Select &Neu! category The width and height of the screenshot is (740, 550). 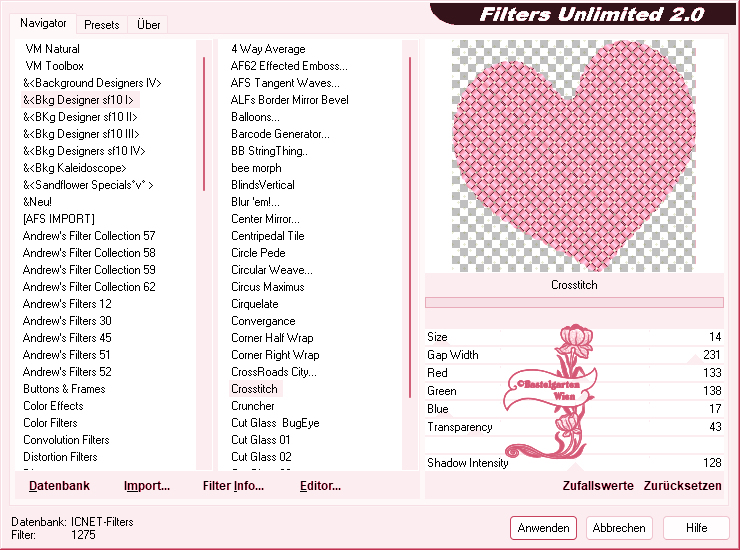(x=37, y=202)
